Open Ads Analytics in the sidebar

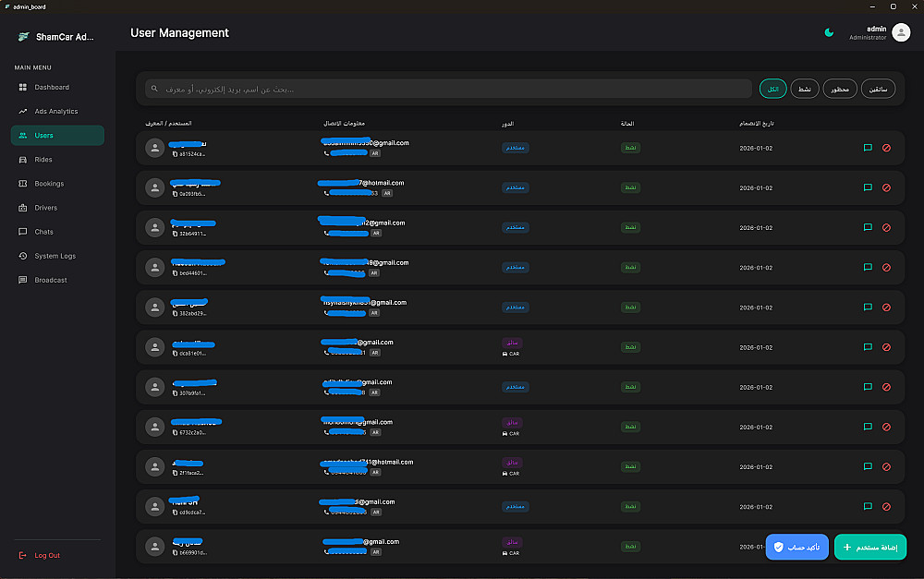pos(55,112)
